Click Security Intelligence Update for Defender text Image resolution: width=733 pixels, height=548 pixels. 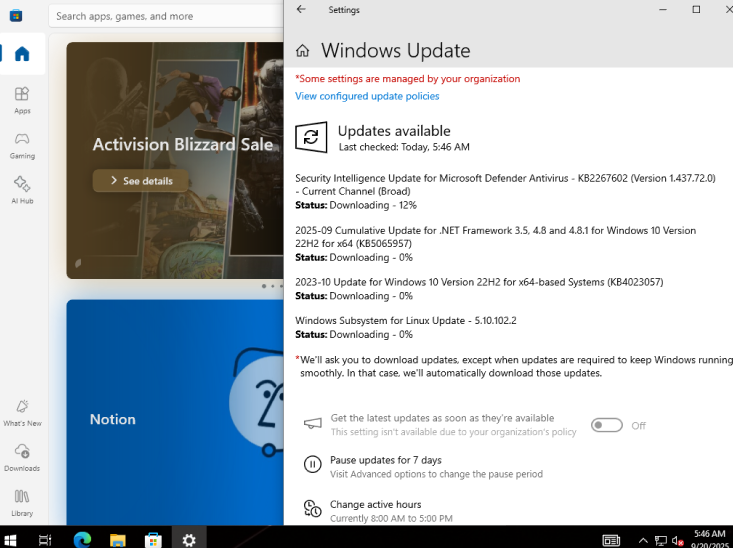[x=505, y=185]
